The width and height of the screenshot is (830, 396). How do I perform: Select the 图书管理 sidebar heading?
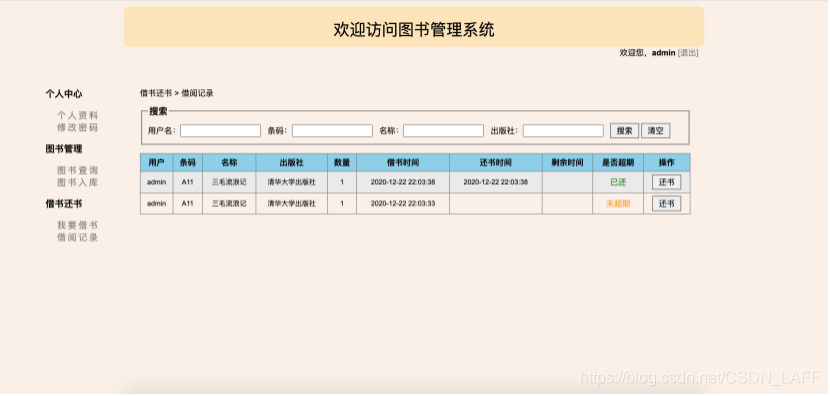click(64, 149)
